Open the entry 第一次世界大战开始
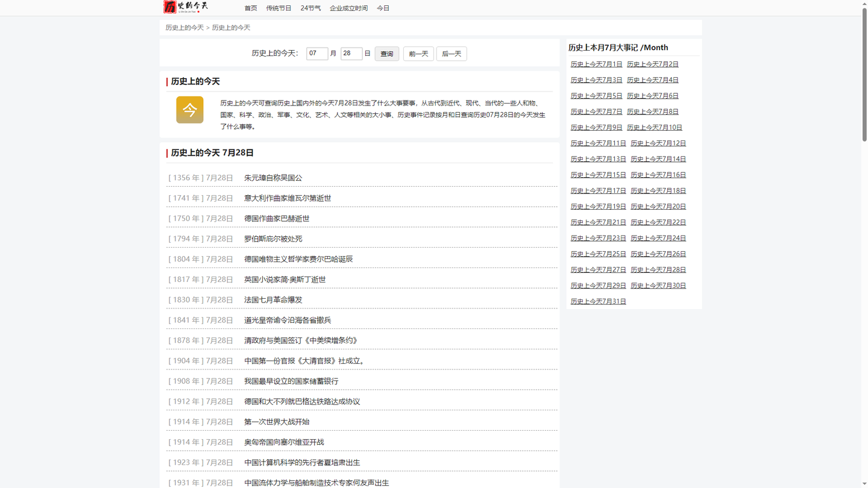 pos(277,422)
